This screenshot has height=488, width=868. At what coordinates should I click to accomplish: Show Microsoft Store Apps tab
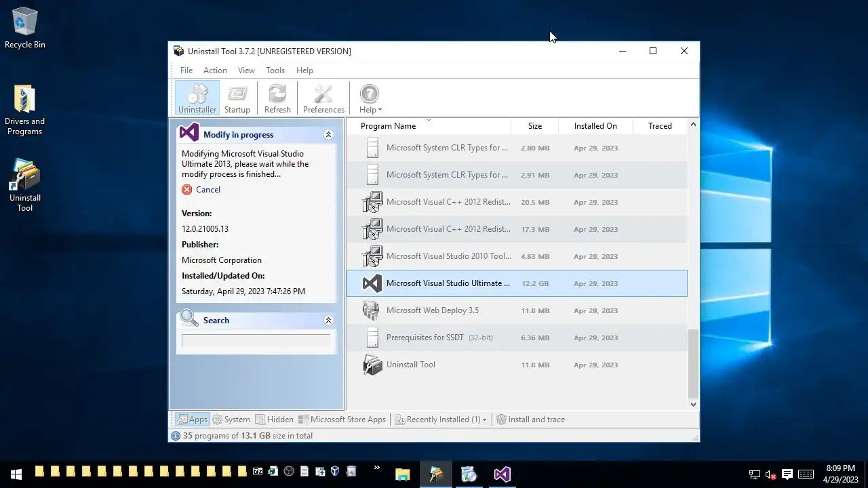[342, 420]
